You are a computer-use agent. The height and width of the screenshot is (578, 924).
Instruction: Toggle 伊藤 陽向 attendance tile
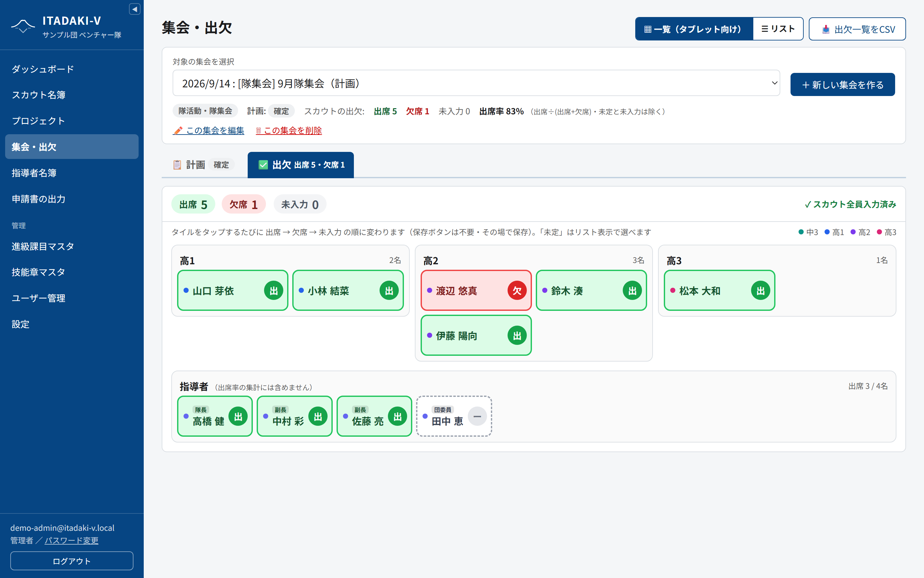click(476, 336)
